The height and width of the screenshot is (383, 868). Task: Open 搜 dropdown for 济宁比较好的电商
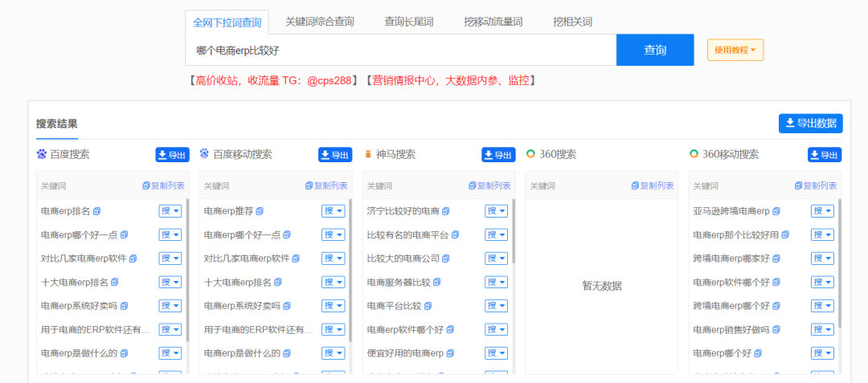pos(497,211)
